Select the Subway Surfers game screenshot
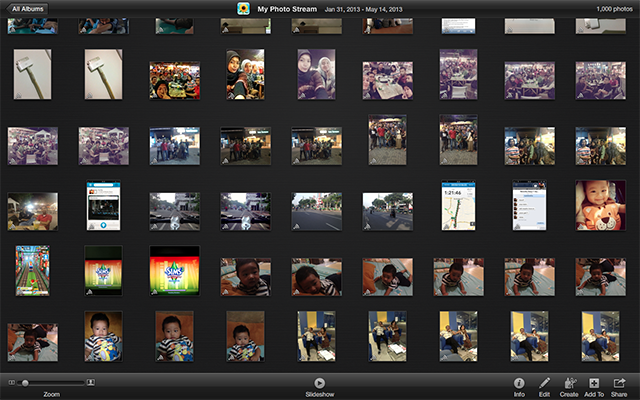 (33, 271)
